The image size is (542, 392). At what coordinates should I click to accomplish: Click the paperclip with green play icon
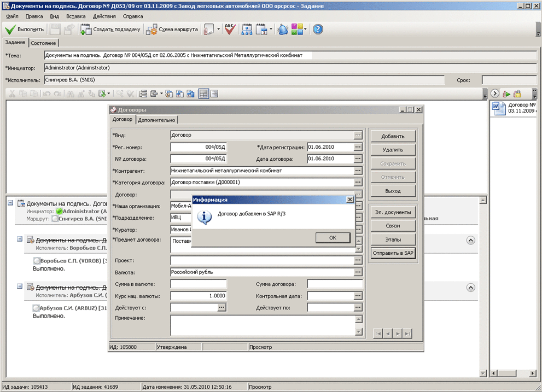tap(506, 93)
